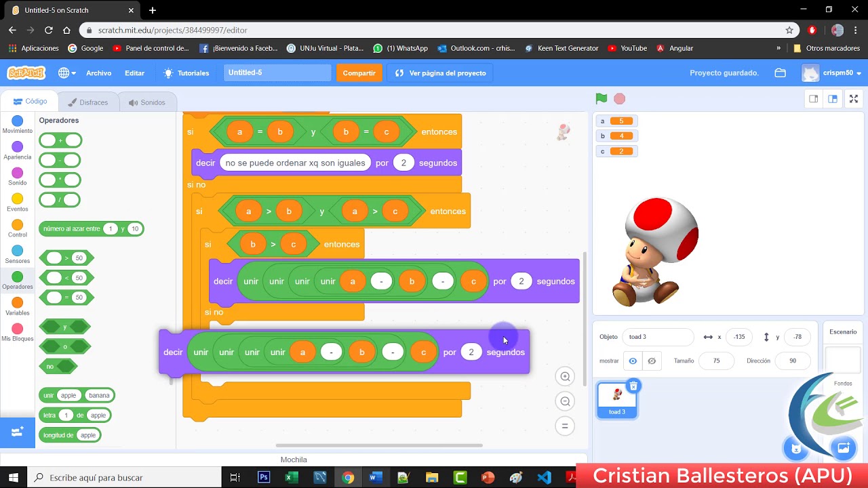Open the Sonidos tab
Viewport: 868px width, 488px height.
147,102
